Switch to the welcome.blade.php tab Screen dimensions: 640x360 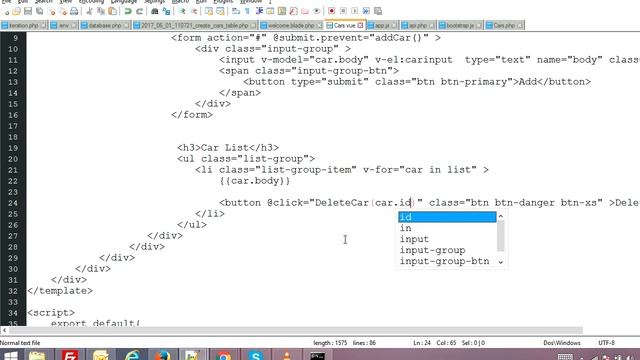(x=291, y=25)
